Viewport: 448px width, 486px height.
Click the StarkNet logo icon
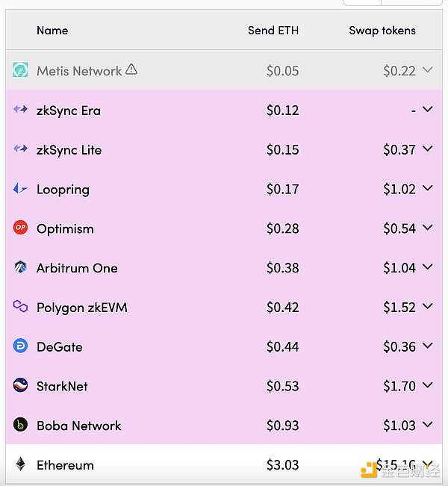coord(20,386)
